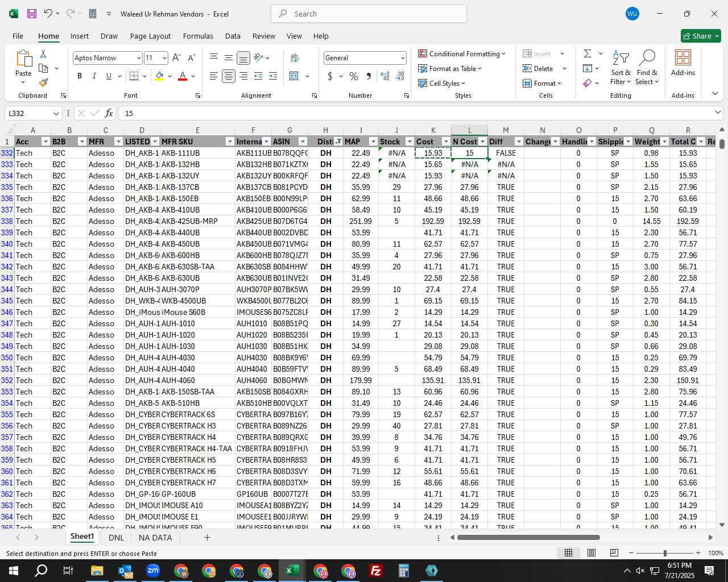Open Zoom app from taskbar
Screen dimensions: 728x582
pyautogui.click(x=153, y=571)
